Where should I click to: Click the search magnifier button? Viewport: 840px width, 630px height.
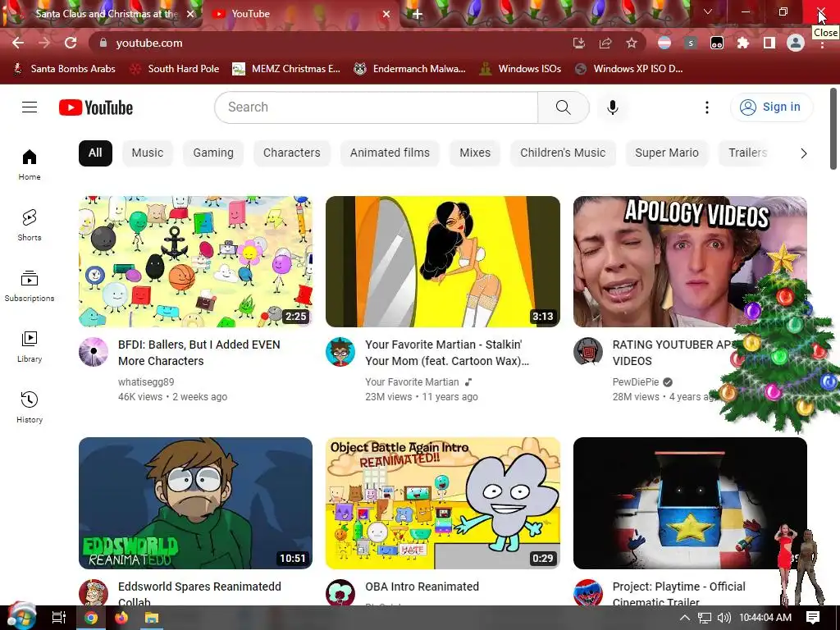click(563, 107)
